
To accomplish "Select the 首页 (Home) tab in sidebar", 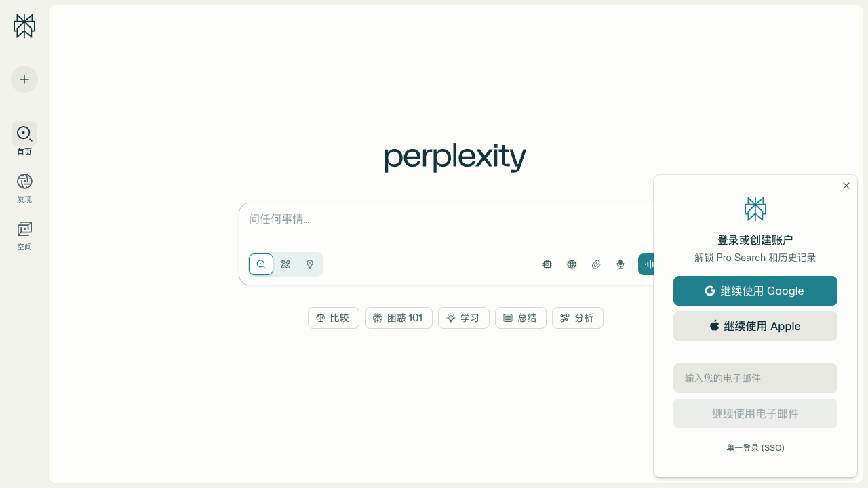I will pos(24,140).
